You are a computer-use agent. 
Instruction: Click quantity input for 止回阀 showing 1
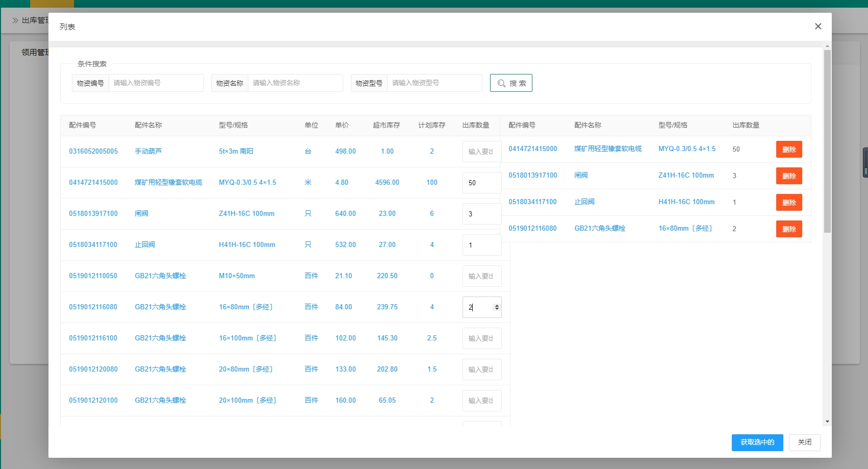coord(482,245)
